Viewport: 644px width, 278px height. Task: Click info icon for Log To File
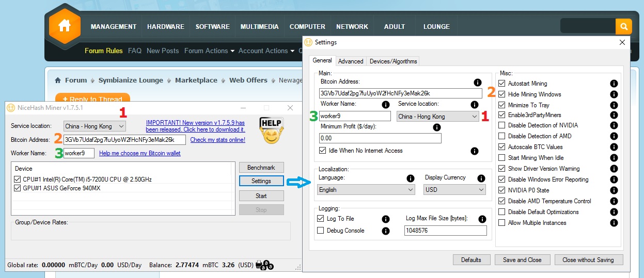pos(385,219)
